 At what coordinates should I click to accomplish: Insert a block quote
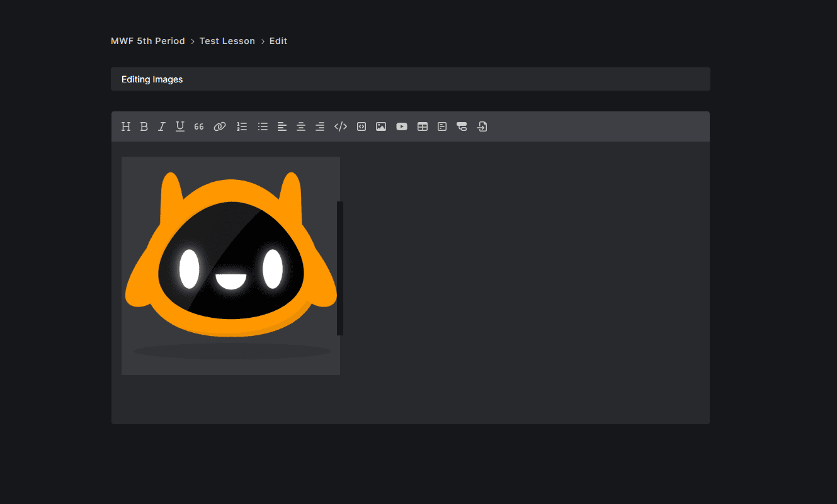click(x=199, y=126)
